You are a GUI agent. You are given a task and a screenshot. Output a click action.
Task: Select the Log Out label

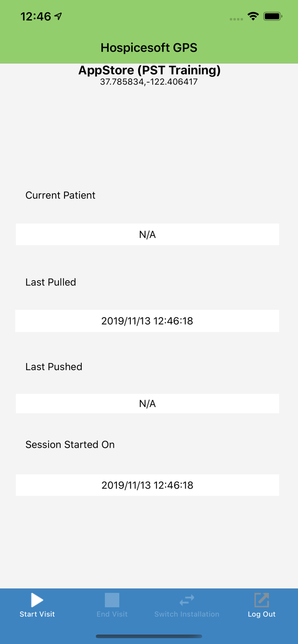(x=261, y=614)
